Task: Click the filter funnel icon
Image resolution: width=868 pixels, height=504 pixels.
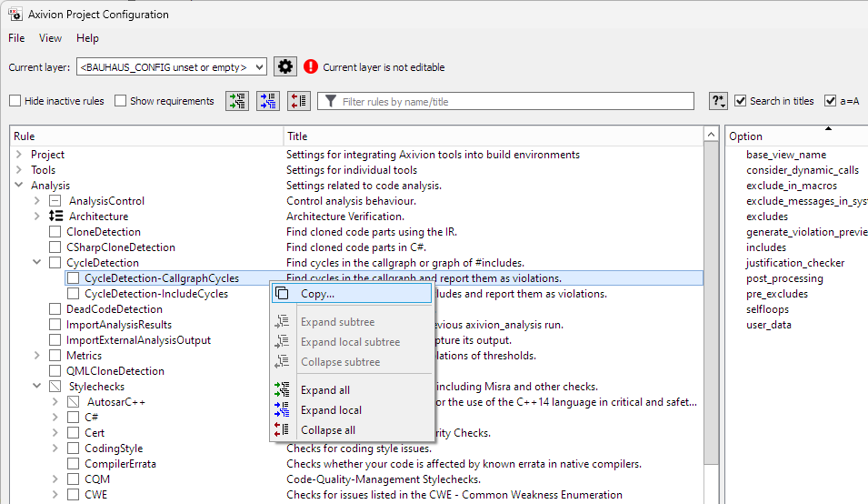Action: point(331,101)
